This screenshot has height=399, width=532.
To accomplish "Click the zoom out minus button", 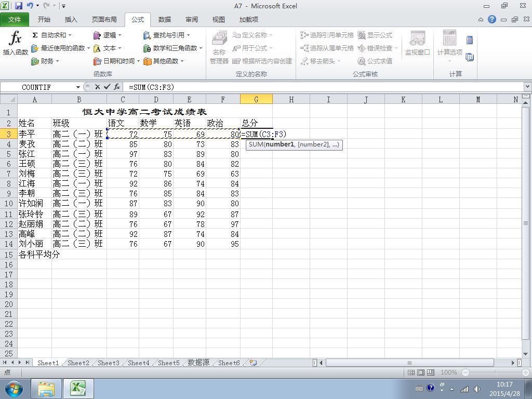I will pyautogui.click(x=465, y=373).
